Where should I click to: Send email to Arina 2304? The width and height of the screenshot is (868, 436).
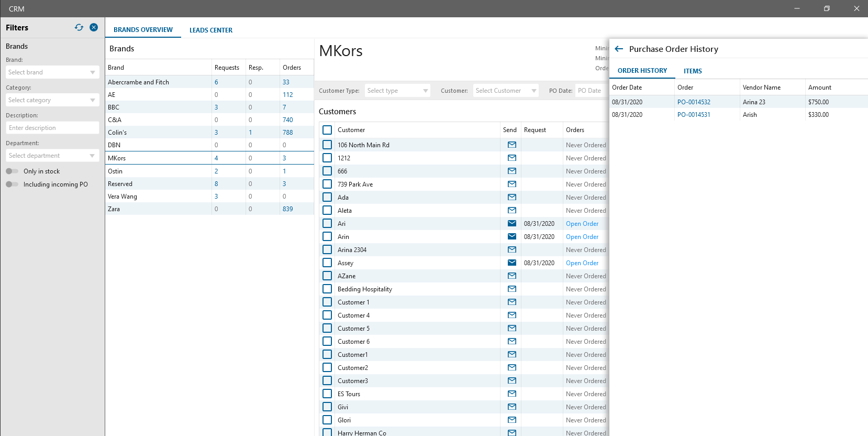coord(512,249)
